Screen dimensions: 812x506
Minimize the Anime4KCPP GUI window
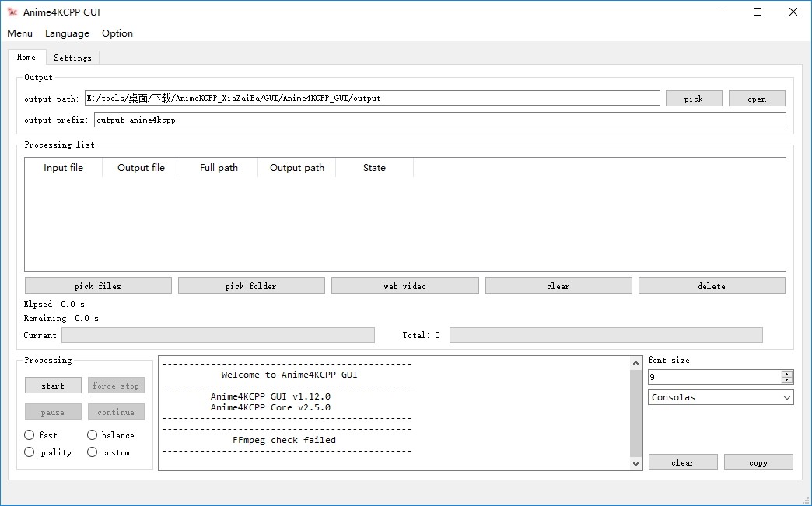point(723,12)
